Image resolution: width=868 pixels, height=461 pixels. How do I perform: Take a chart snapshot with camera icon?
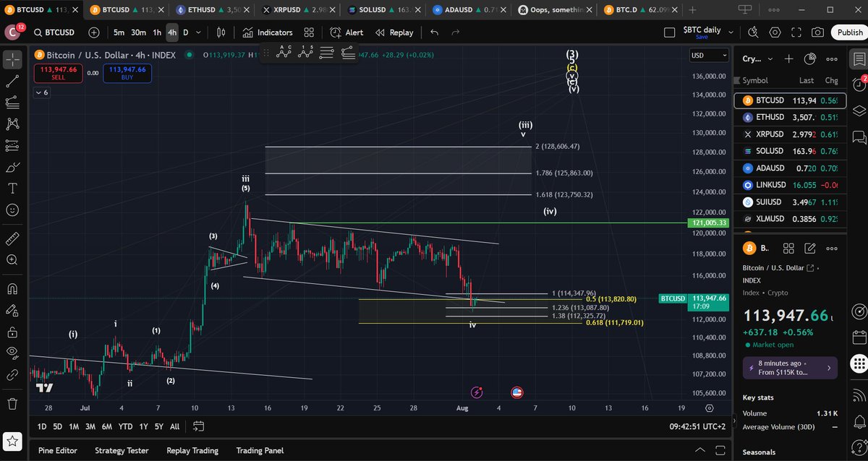[817, 33]
